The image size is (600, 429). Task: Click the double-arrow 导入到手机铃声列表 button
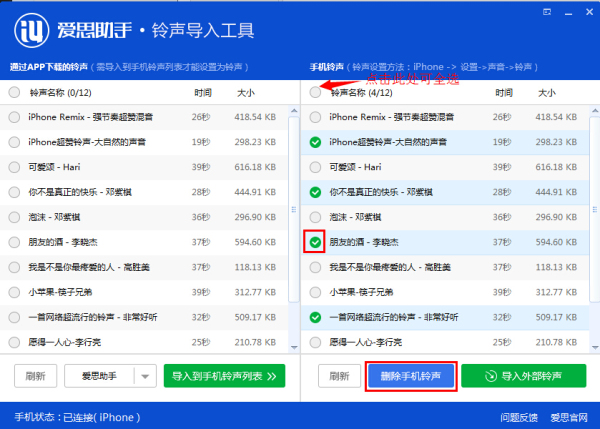224,375
